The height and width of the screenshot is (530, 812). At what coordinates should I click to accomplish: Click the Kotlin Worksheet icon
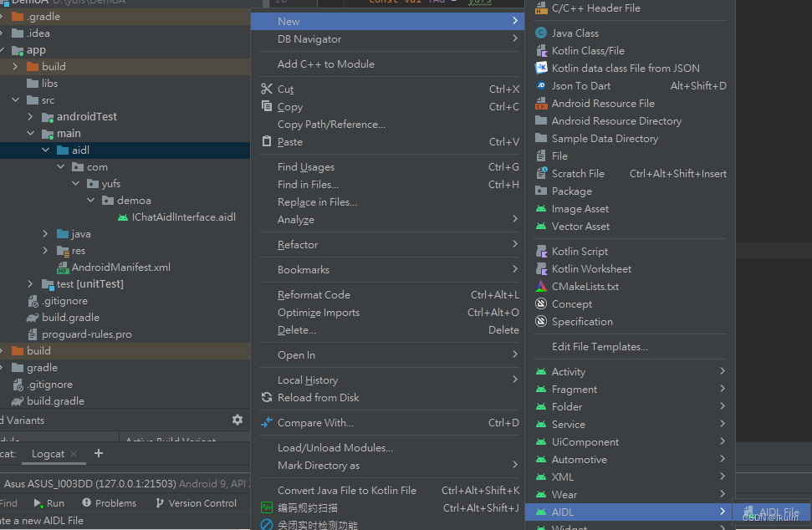tap(541, 268)
